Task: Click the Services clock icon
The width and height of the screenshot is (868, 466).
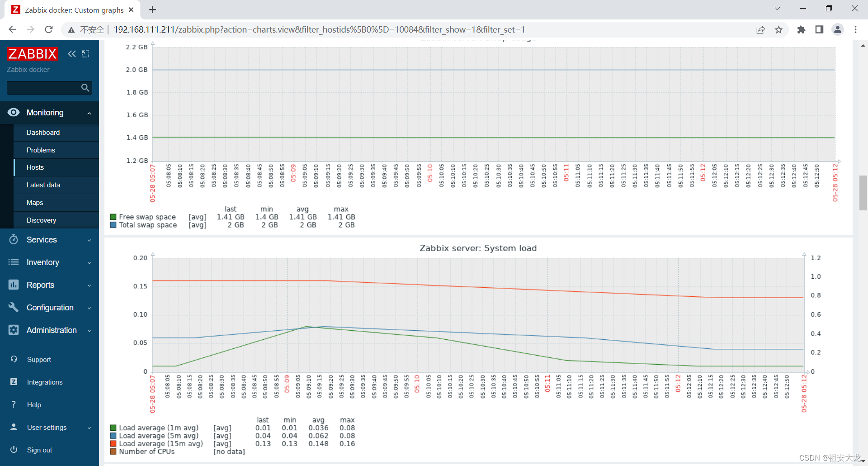Action: click(14, 239)
